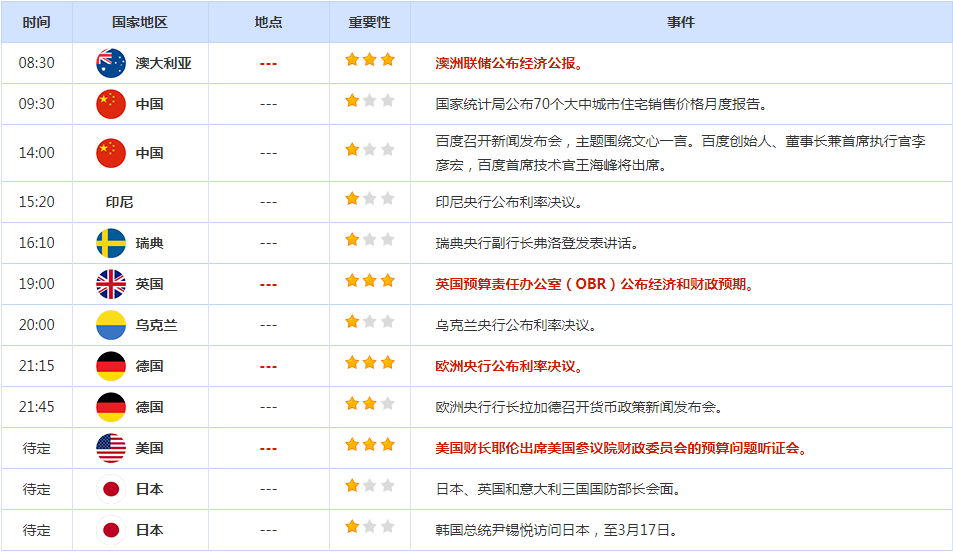
Task: Click the 乌克兰央行公布利率决议 event text
Action: tap(517, 326)
